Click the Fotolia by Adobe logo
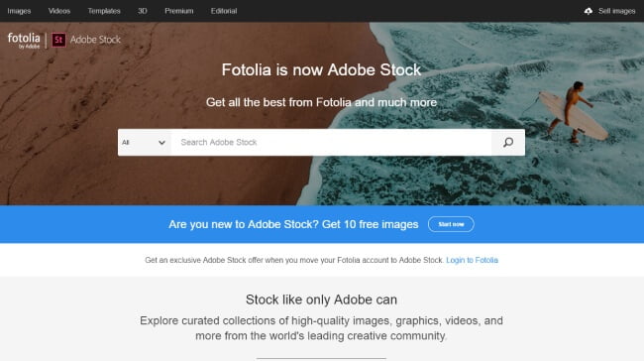The image size is (644, 361). [24, 41]
